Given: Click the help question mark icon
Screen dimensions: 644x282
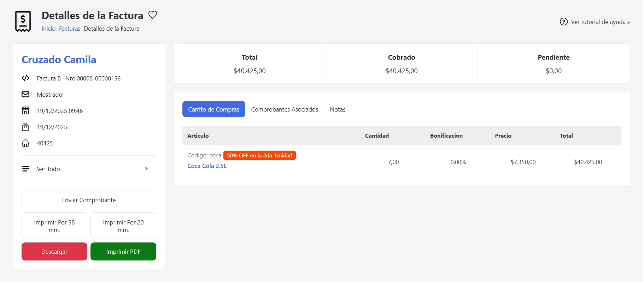Looking at the screenshot, I should [x=563, y=22].
